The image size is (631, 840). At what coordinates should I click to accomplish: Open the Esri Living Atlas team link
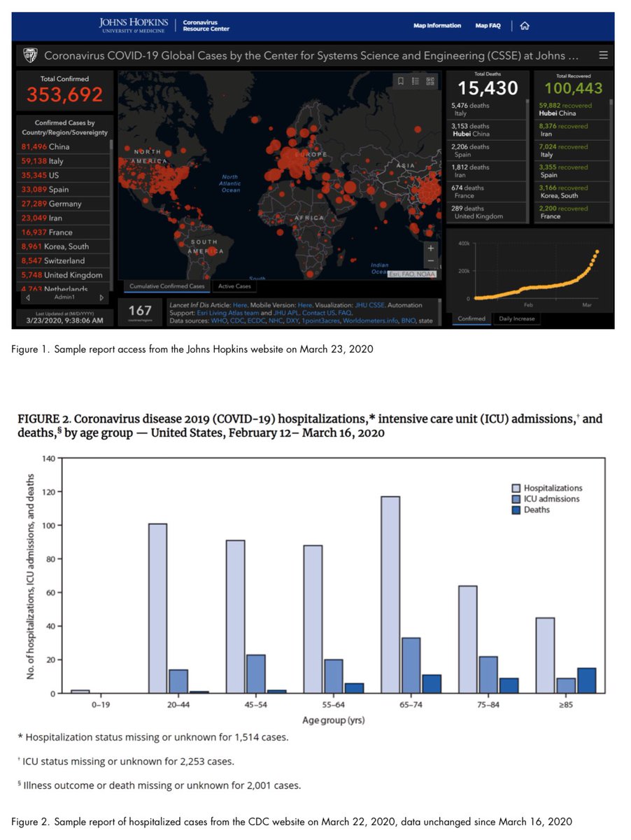click(x=227, y=313)
